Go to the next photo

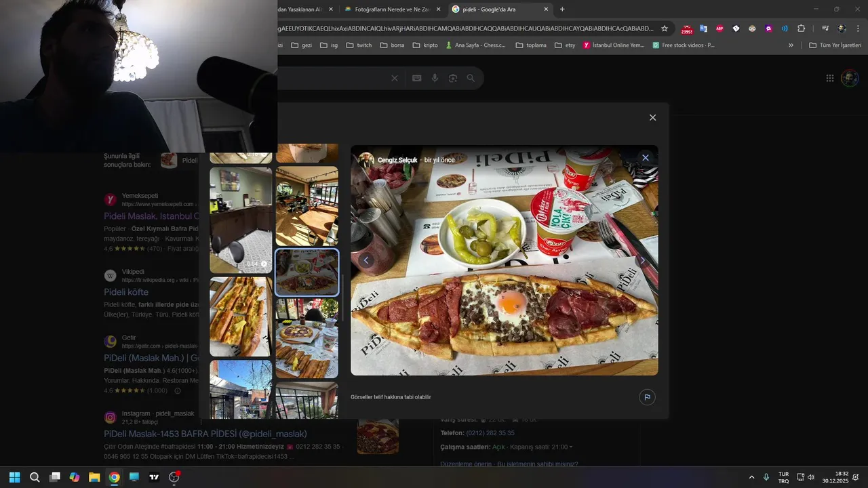point(642,260)
